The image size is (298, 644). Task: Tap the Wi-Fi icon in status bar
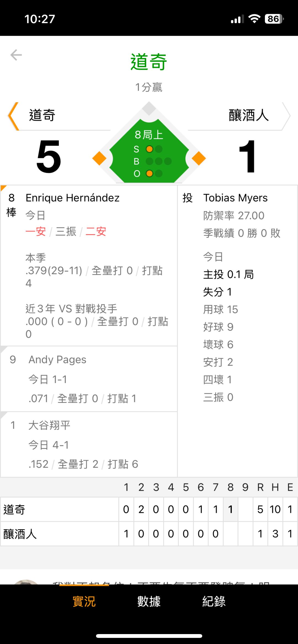click(x=254, y=19)
